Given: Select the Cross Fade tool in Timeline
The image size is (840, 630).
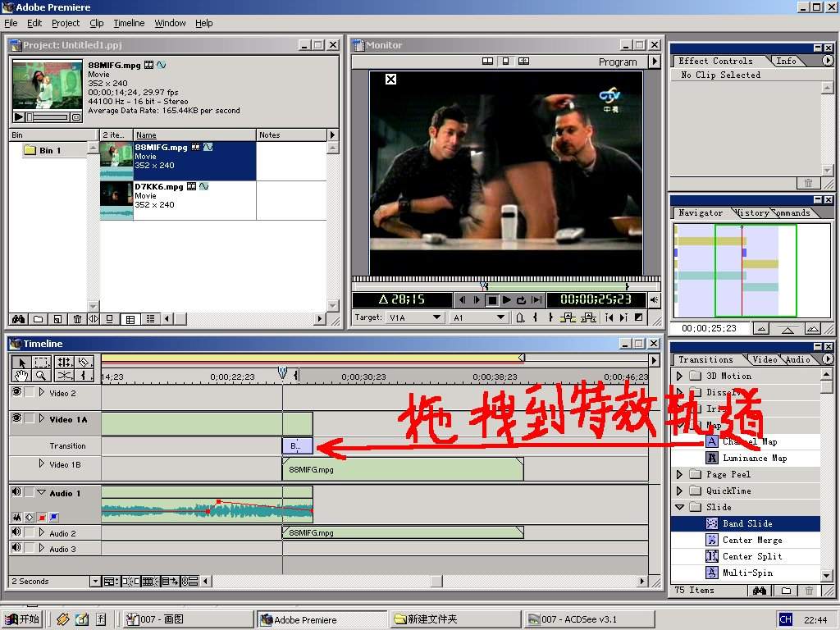Looking at the screenshot, I should 64,375.
